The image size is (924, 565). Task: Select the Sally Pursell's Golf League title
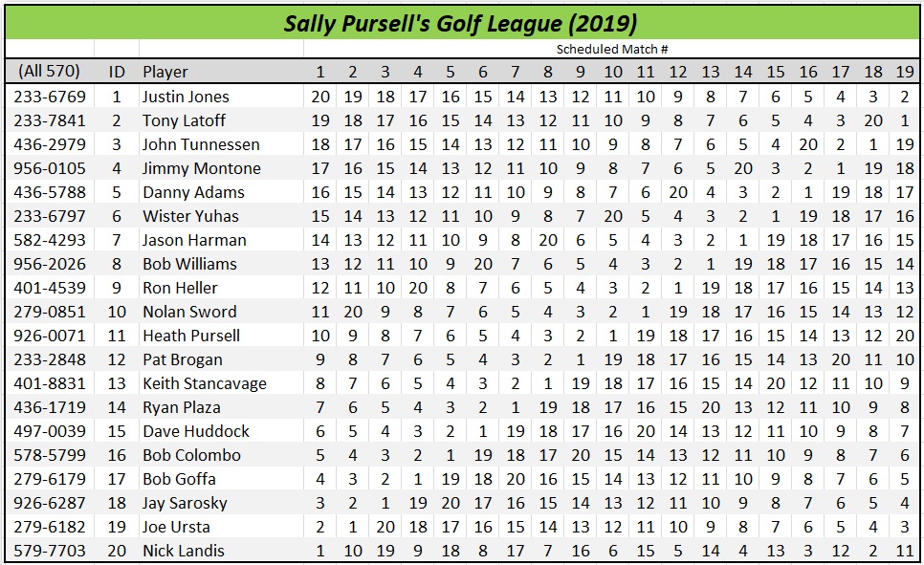(x=460, y=24)
